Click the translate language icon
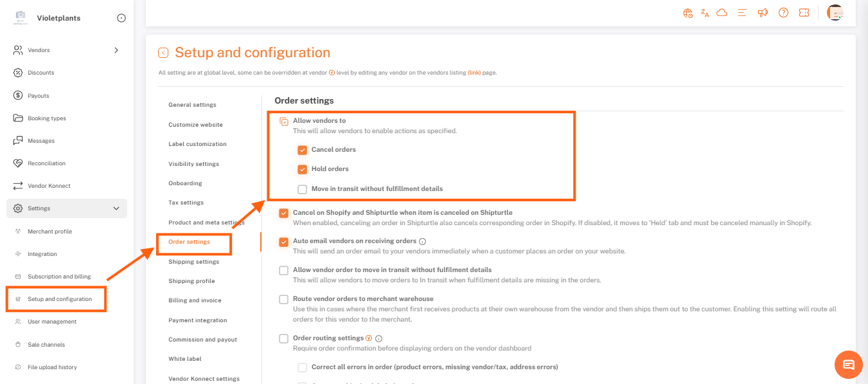868x384 pixels. [705, 13]
